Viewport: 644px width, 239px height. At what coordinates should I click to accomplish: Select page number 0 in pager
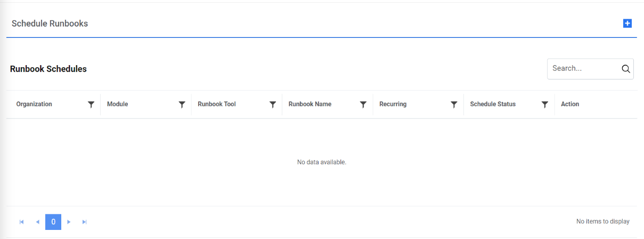(53, 222)
